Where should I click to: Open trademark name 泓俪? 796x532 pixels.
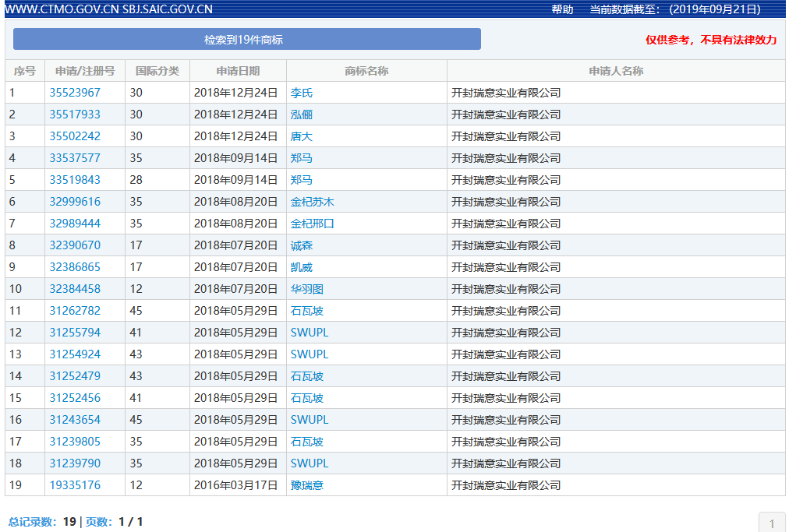(x=302, y=115)
